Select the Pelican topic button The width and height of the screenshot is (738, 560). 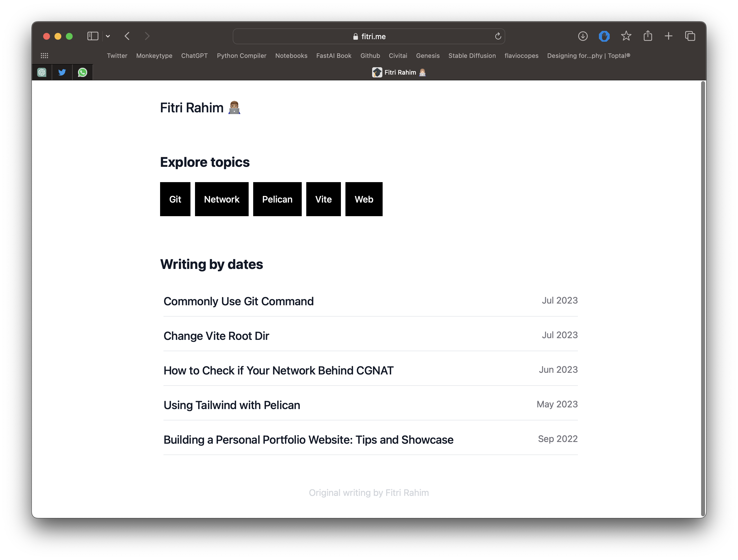(277, 199)
